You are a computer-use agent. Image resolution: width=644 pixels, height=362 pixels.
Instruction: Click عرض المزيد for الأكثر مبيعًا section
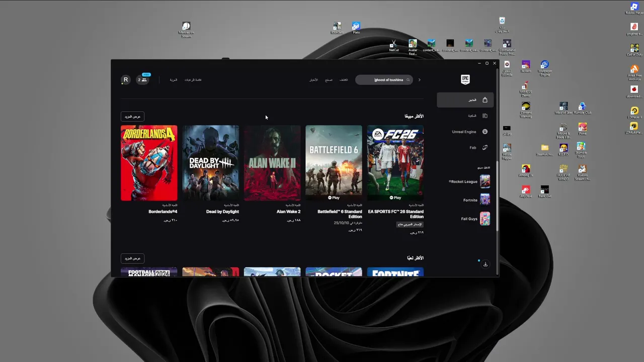click(133, 116)
